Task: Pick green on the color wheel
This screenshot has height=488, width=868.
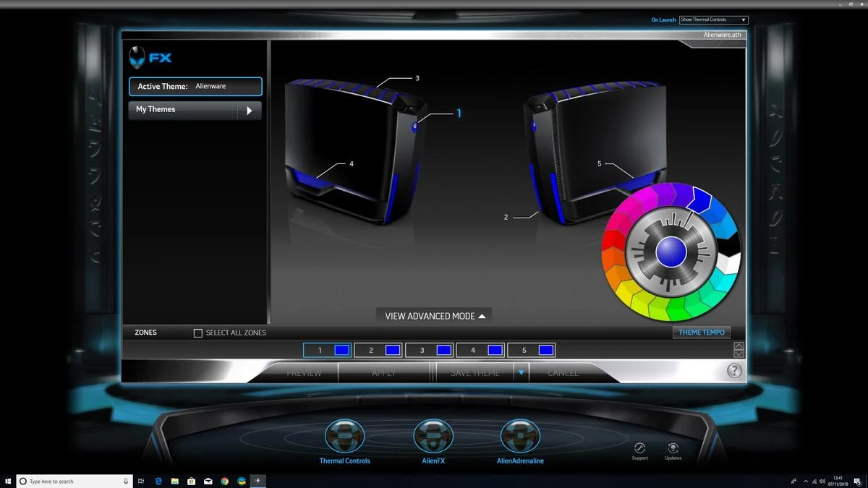Action: 678,309
